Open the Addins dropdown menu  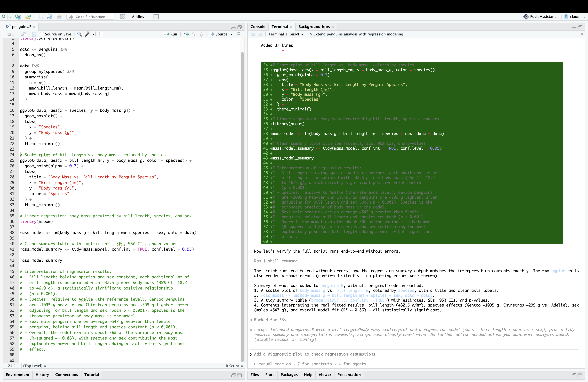(x=140, y=17)
